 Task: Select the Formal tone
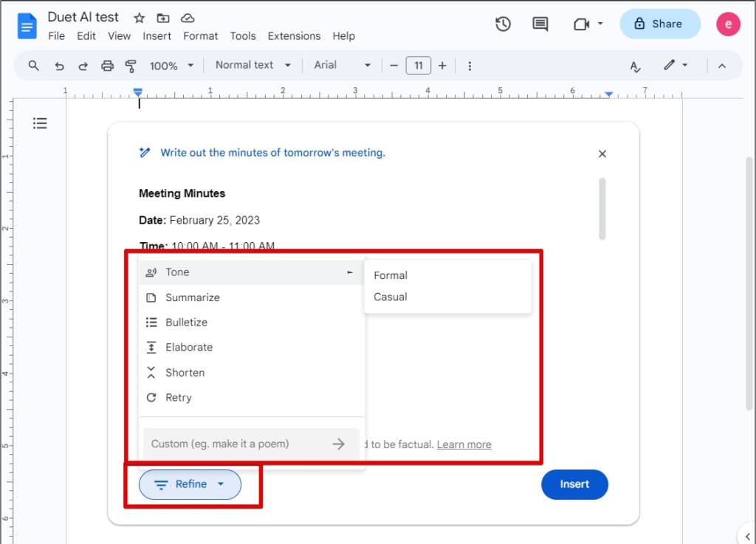tap(391, 275)
